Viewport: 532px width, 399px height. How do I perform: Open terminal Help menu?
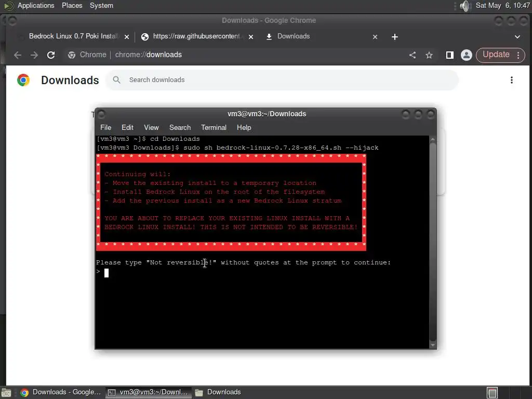click(244, 128)
